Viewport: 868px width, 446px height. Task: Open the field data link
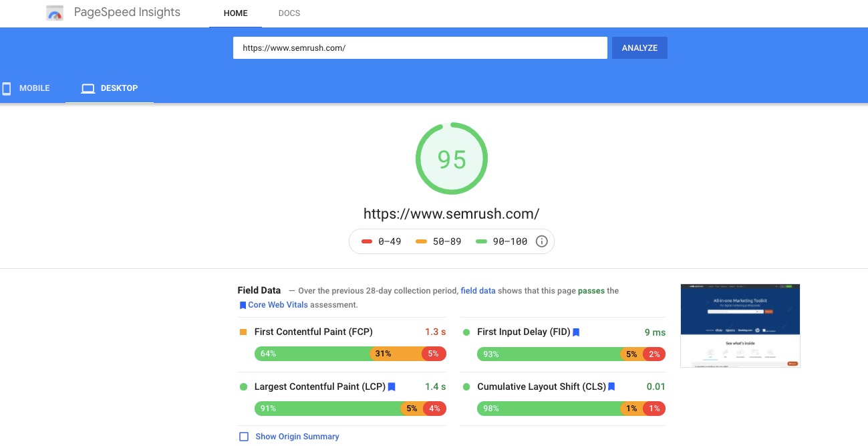[x=478, y=291]
